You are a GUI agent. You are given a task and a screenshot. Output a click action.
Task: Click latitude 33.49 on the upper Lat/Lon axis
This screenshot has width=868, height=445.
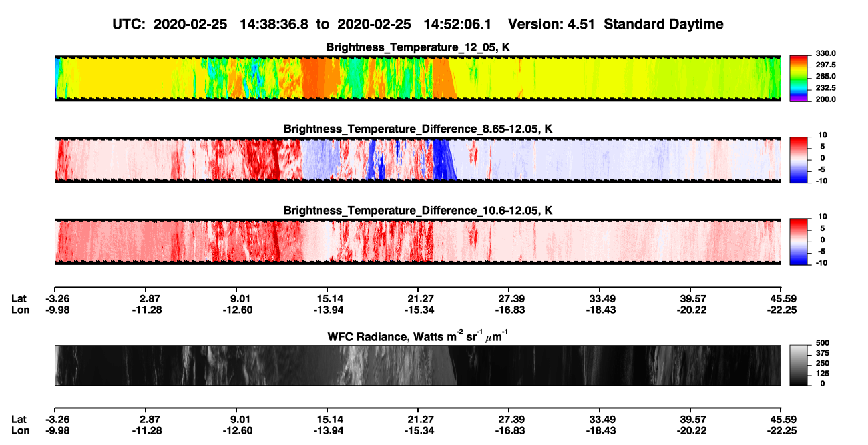603,298
